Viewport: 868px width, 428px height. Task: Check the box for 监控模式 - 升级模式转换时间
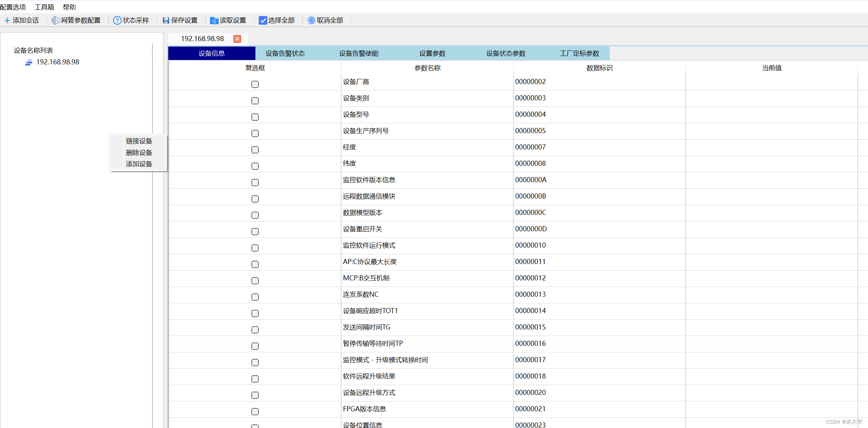click(255, 363)
